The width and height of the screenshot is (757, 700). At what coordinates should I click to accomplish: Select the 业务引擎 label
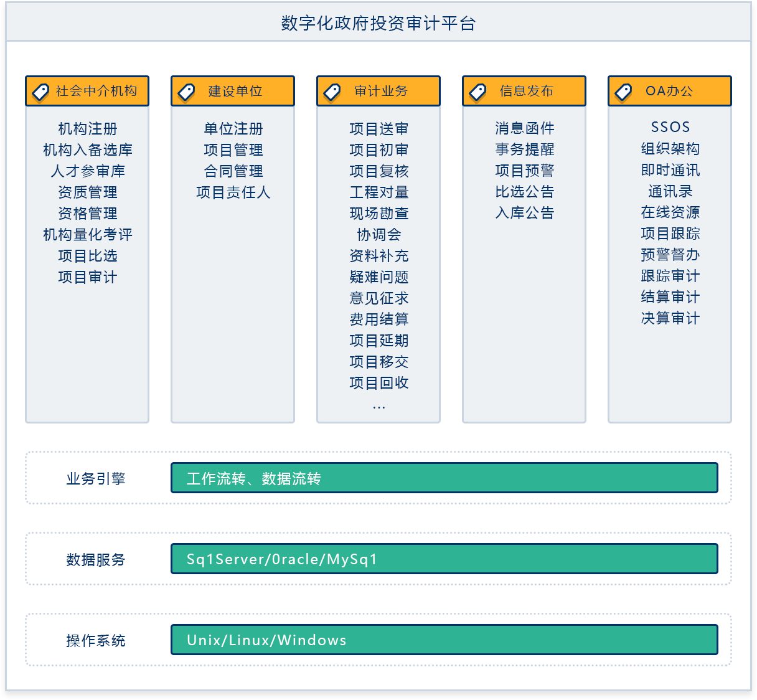[96, 479]
